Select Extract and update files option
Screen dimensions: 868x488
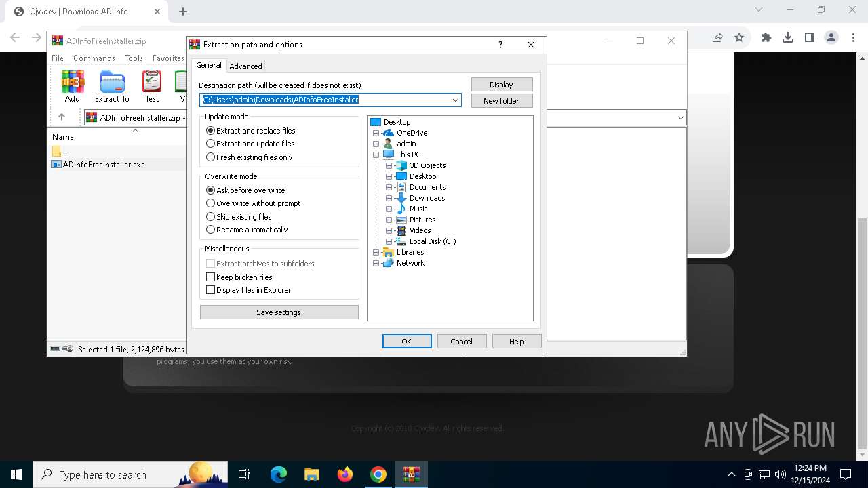(250, 144)
